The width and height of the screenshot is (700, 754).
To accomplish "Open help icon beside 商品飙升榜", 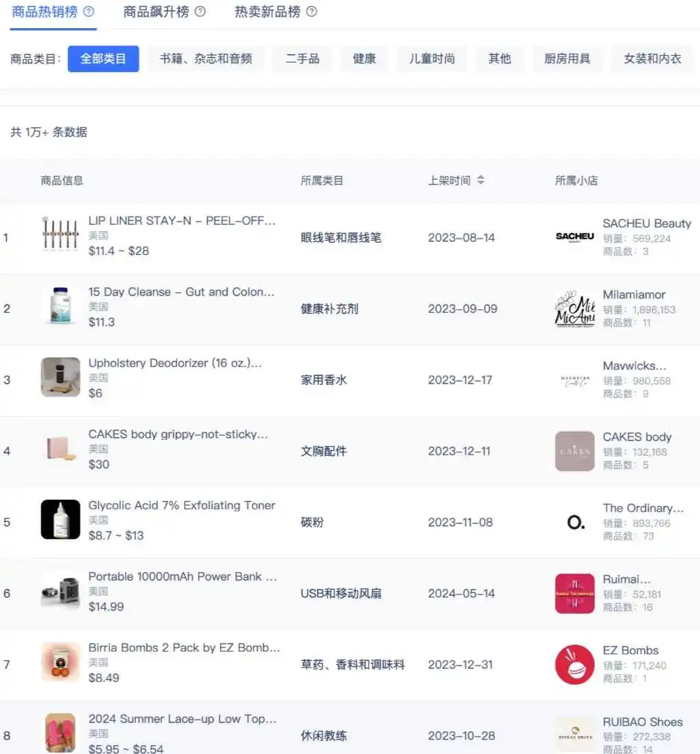I will pyautogui.click(x=201, y=11).
